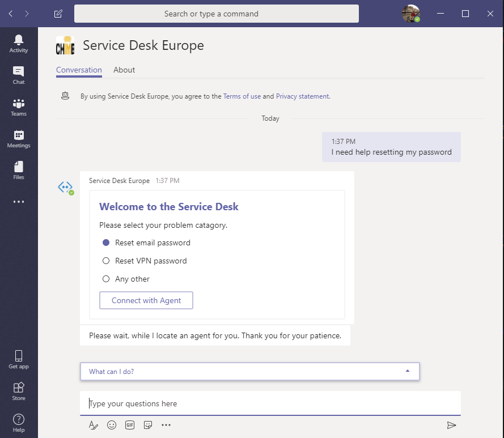Switch to the About tab
Image resolution: width=504 pixels, height=438 pixels.
(124, 70)
